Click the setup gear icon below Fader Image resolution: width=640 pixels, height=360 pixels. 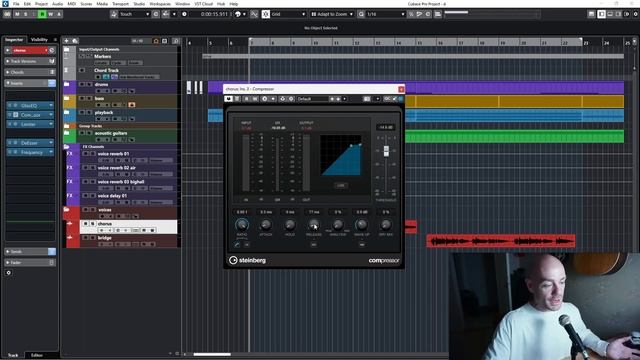click(9, 273)
